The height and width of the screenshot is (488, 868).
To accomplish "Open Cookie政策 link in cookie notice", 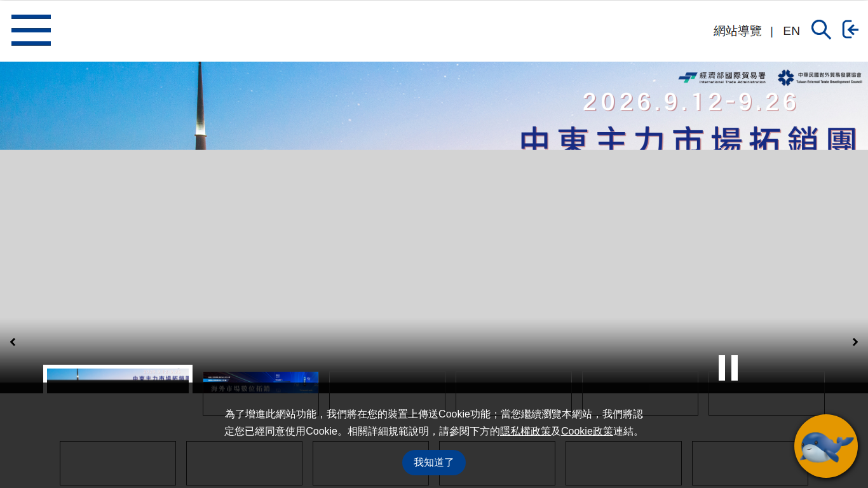I will point(587,431).
